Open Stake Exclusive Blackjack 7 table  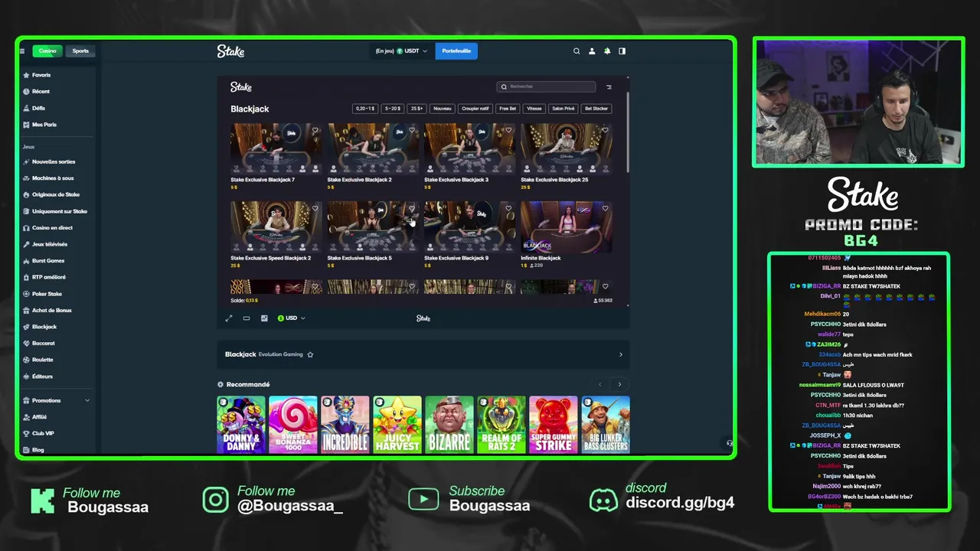(x=276, y=149)
